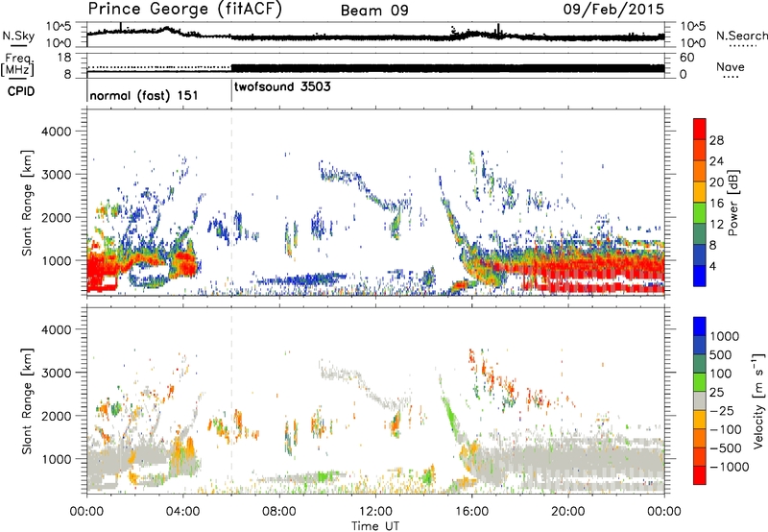Click the 'Prince George (fitACF)' plot title
Viewport: 768px width, 532px height.
click(184, 9)
